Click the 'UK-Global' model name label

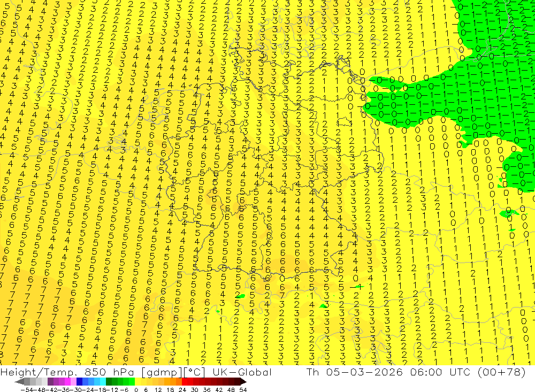(x=242, y=372)
